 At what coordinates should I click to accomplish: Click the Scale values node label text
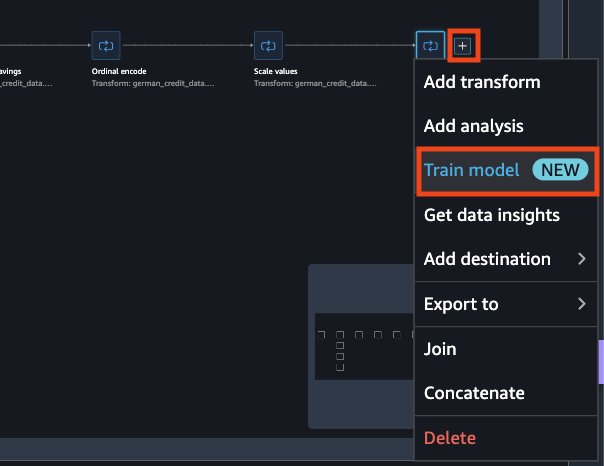coord(275,72)
